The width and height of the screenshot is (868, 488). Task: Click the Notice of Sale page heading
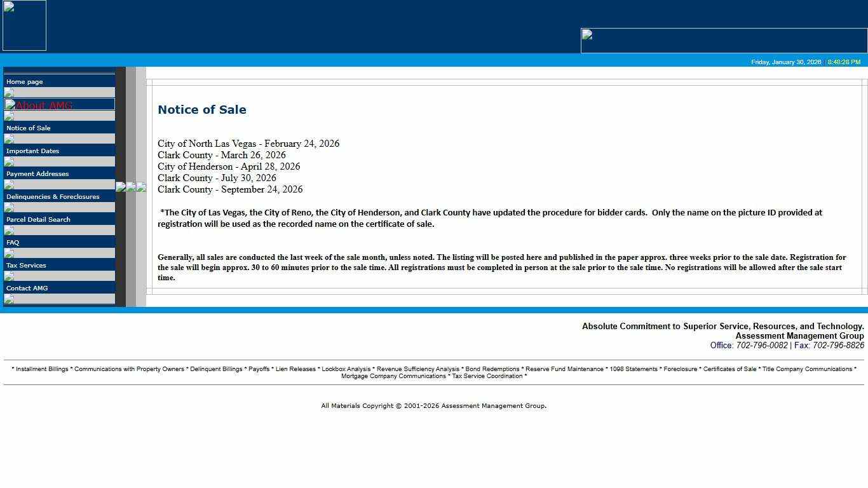202,109
